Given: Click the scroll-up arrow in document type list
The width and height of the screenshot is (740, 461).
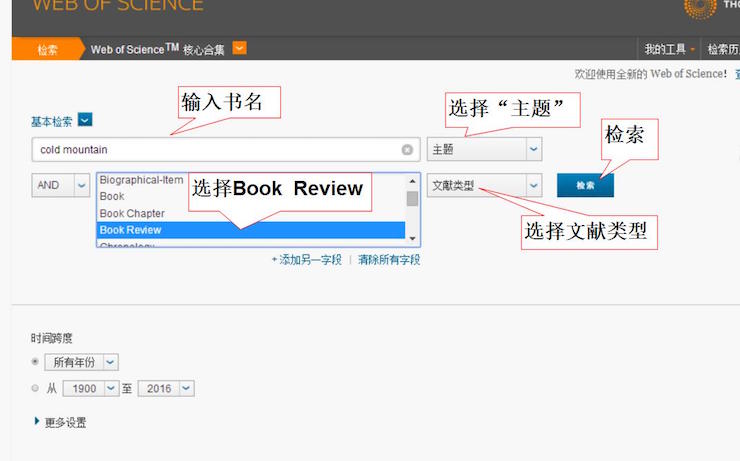Looking at the screenshot, I should click(412, 181).
